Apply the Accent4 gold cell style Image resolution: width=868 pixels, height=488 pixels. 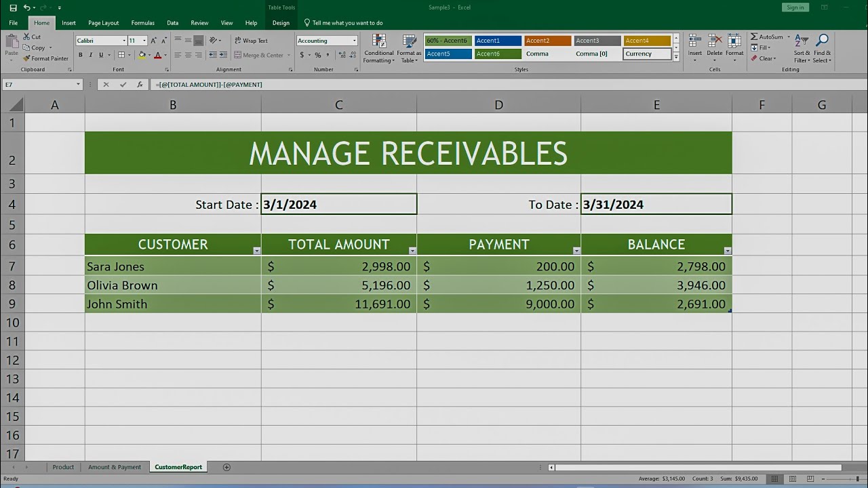click(x=647, y=41)
